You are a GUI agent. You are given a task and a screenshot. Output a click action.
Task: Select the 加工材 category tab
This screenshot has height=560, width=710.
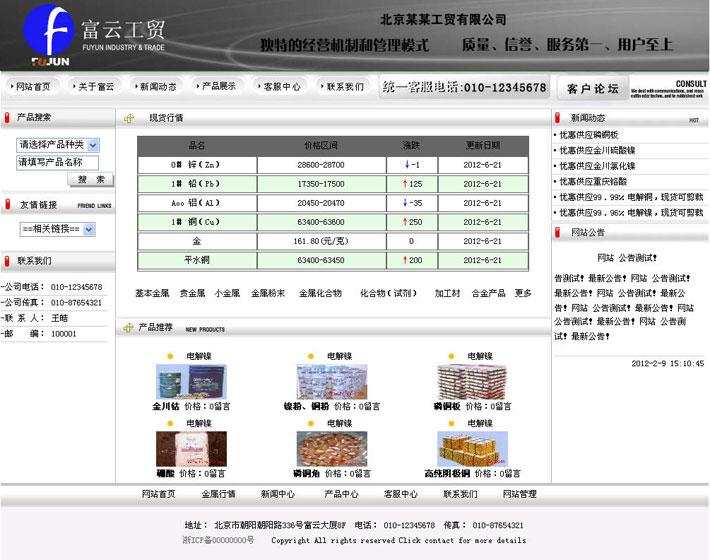pos(447,293)
